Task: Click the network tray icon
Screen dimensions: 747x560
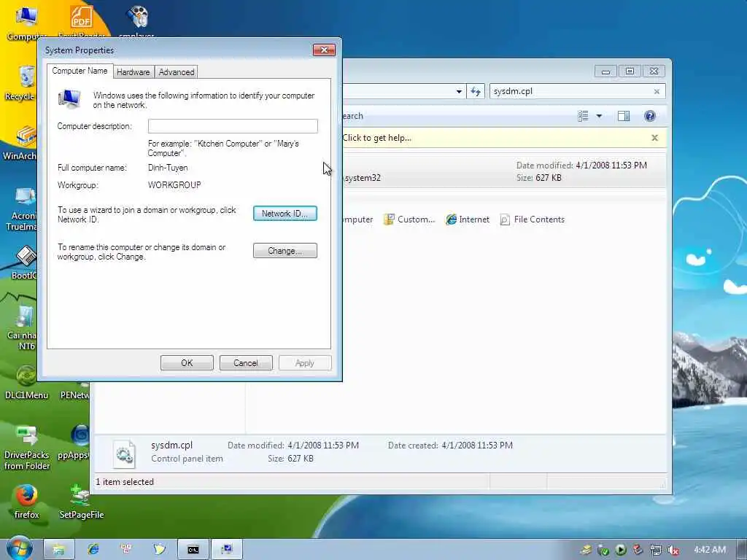Action: [656, 550]
